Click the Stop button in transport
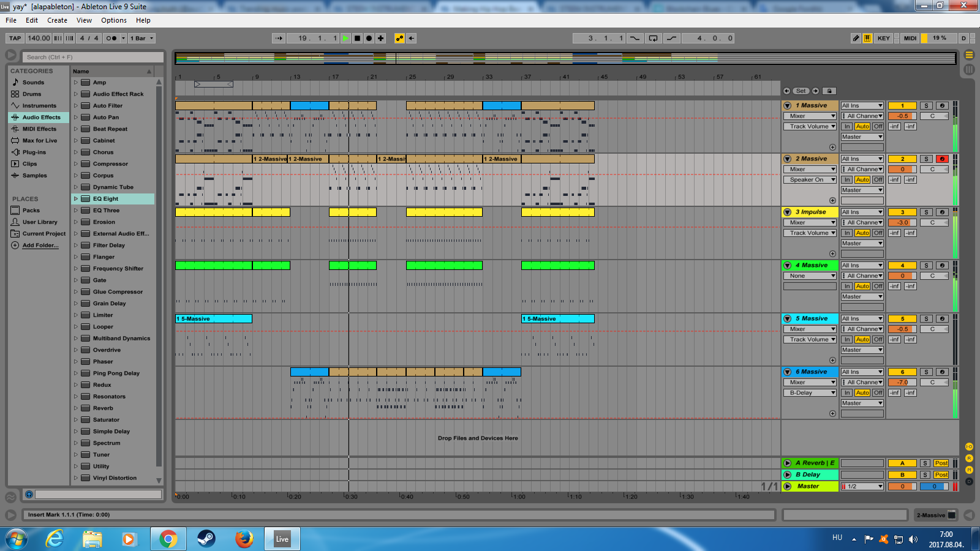Viewport: 980px width, 551px height. [358, 38]
